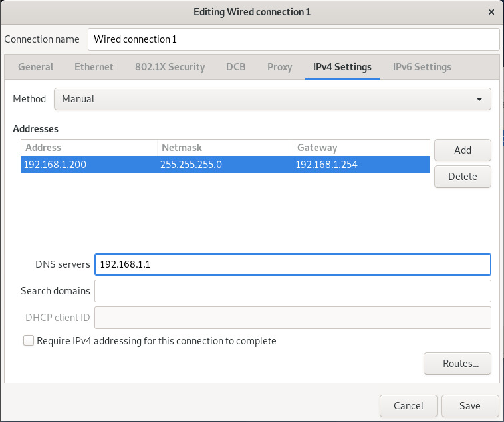
Task: Open the Routes... dialog
Action: tap(457, 364)
